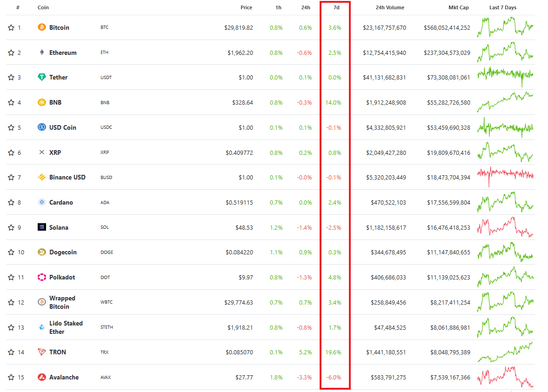Star Cardano in row 8
Viewport: 548px width, 392px height.
pyautogui.click(x=11, y=203)
